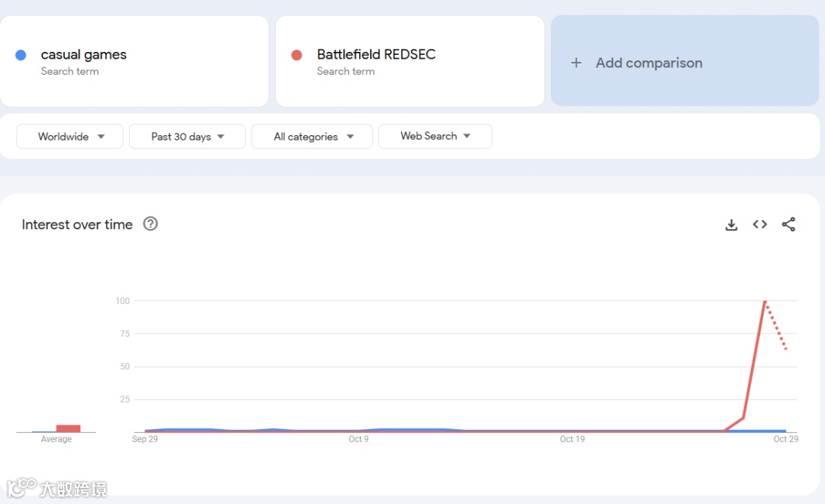825x504 pixels.
Task: Open help icon beside Interest over time
Action: [150, 224]
